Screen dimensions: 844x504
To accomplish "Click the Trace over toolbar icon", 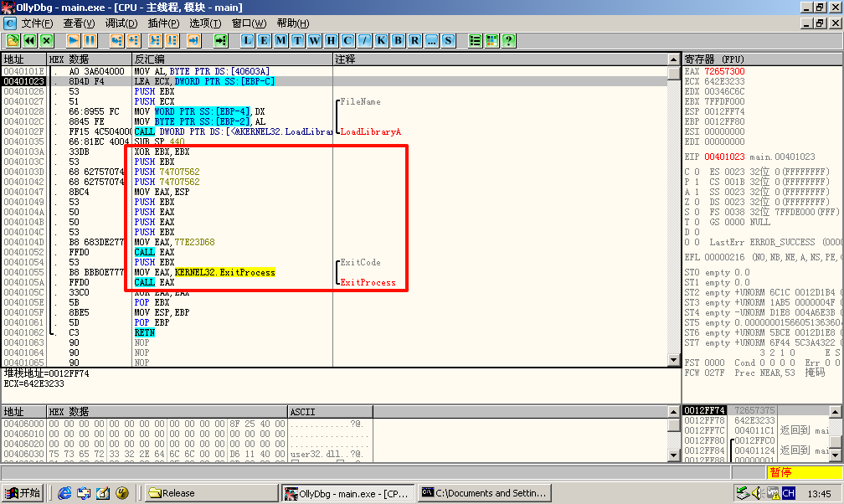I will 172,40.
